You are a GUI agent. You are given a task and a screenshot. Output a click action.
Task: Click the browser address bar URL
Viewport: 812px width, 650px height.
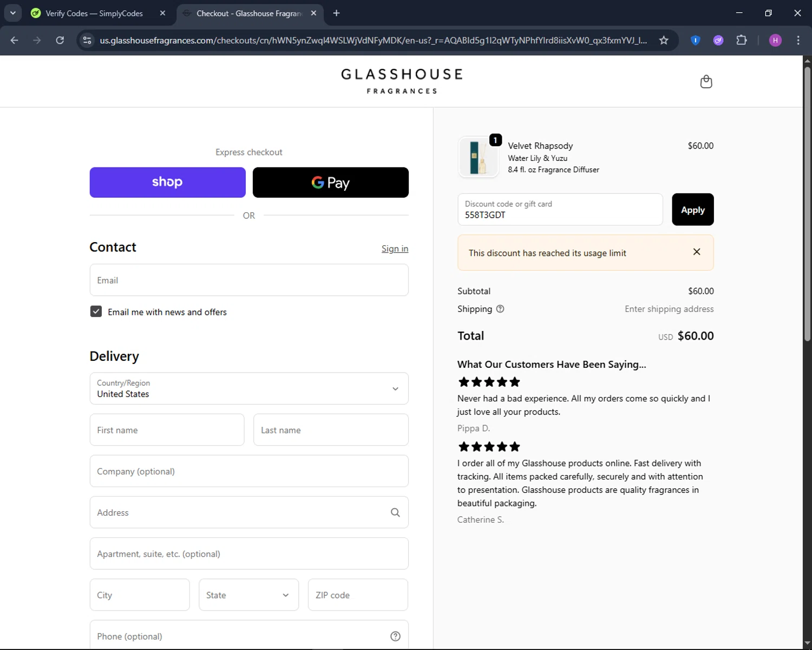pyautogui.click(x=374, y=40)
